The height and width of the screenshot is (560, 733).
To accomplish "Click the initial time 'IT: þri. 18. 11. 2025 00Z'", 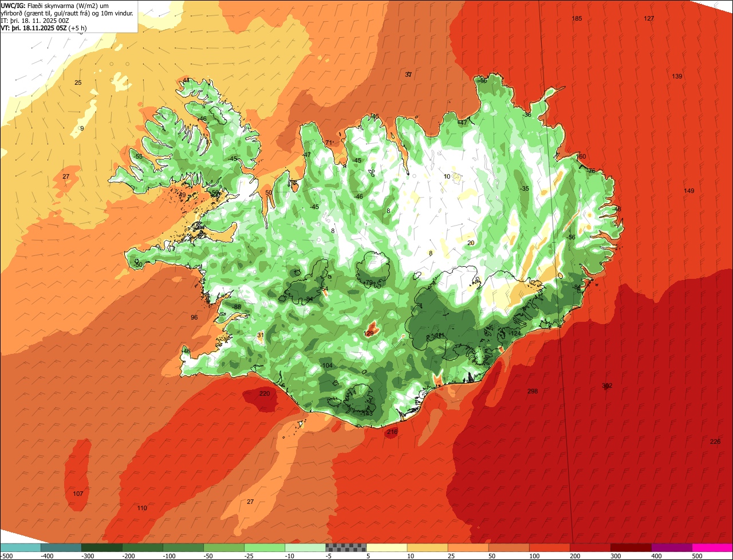I will point(35,20).
